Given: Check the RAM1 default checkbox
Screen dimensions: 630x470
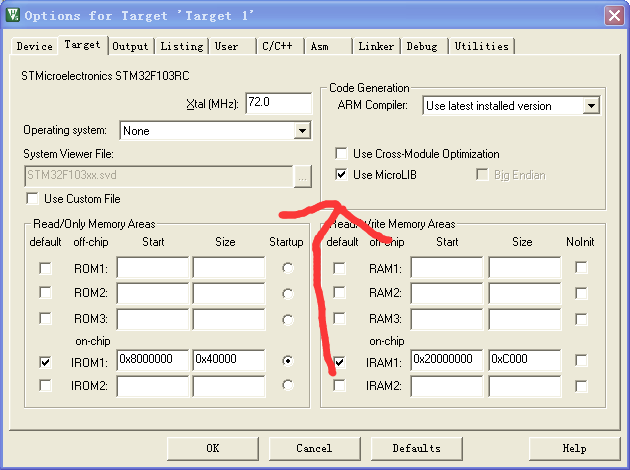Looking at the screenshot, I should pyautogui.click(x=340, y=268).
